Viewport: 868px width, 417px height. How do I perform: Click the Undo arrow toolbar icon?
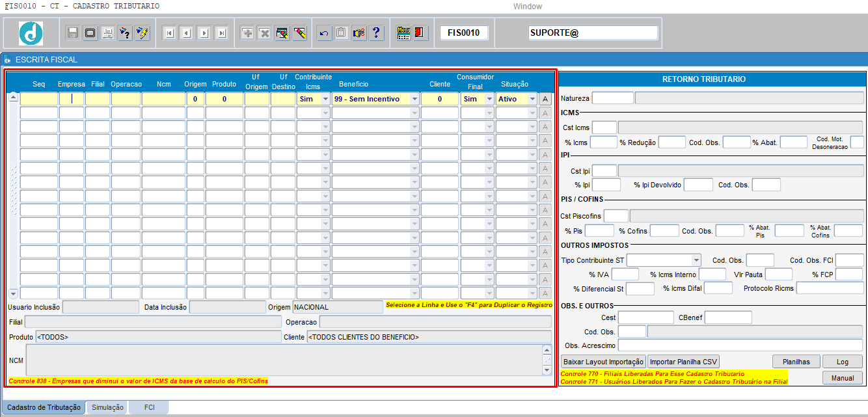324,33
